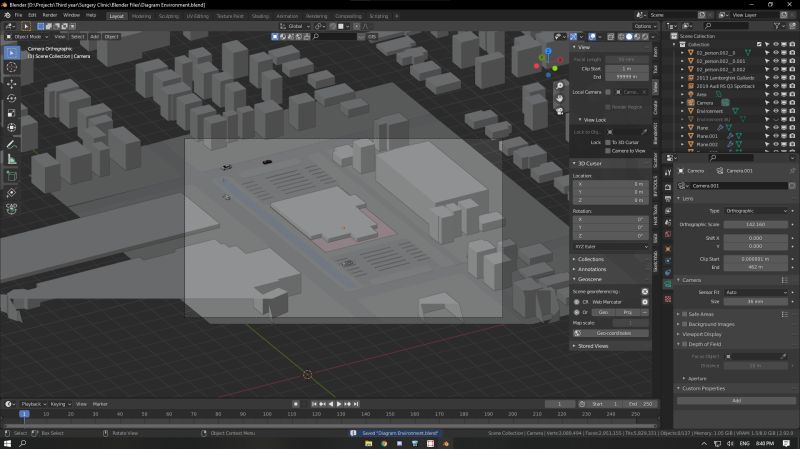Click the Proj button in Geoscene

[628, 312]
